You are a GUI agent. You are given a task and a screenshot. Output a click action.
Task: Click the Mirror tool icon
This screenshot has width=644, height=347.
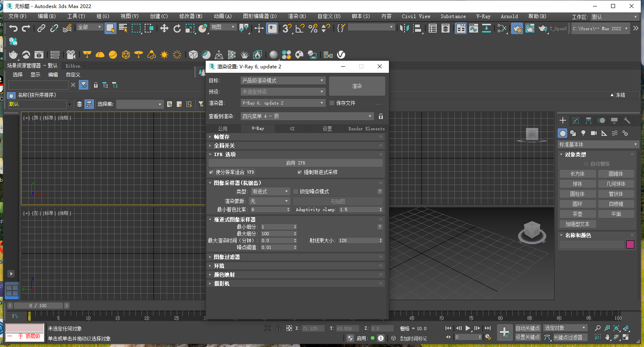pyautogui.click(x=405, y=28)
